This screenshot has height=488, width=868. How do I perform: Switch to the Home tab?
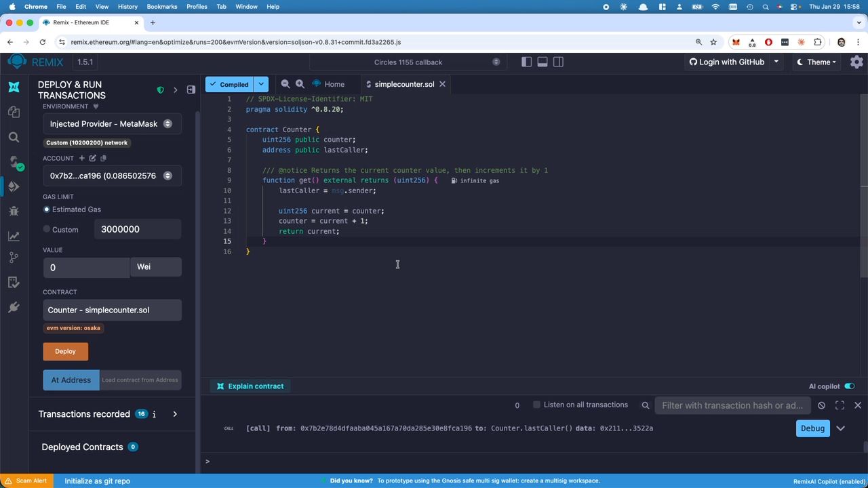pos(328,84)
